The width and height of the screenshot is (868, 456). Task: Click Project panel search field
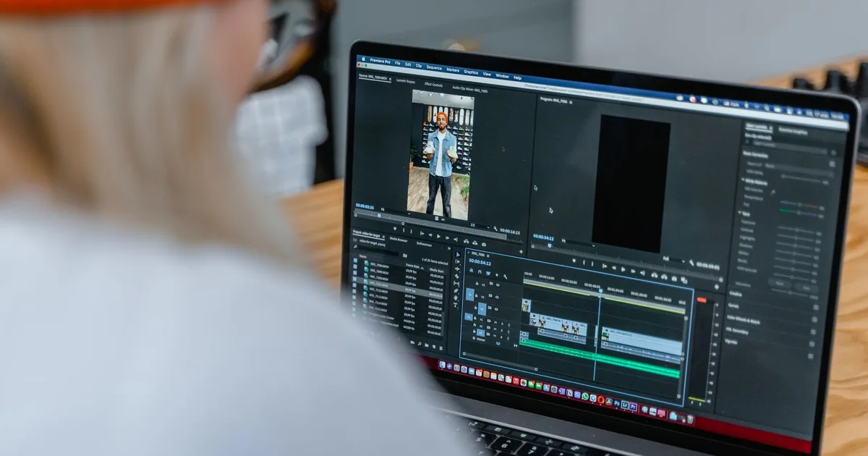(x=377, y=250)
